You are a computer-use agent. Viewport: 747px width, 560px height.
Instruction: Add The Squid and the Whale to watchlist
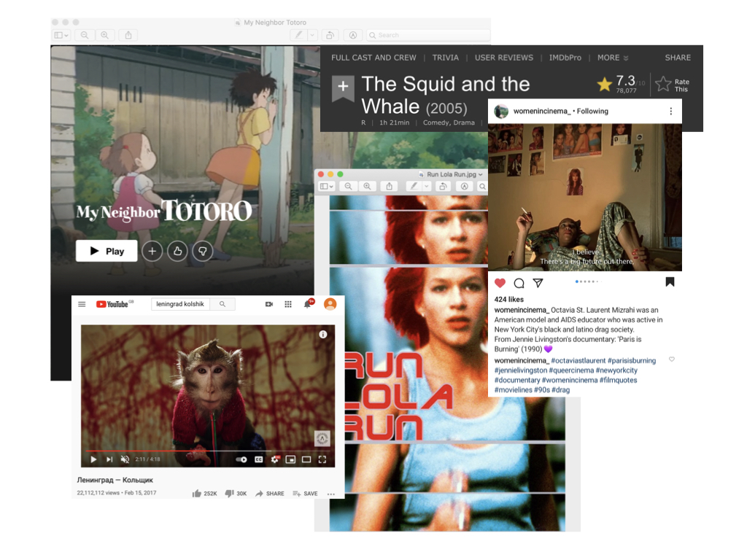tap(343, 87)
